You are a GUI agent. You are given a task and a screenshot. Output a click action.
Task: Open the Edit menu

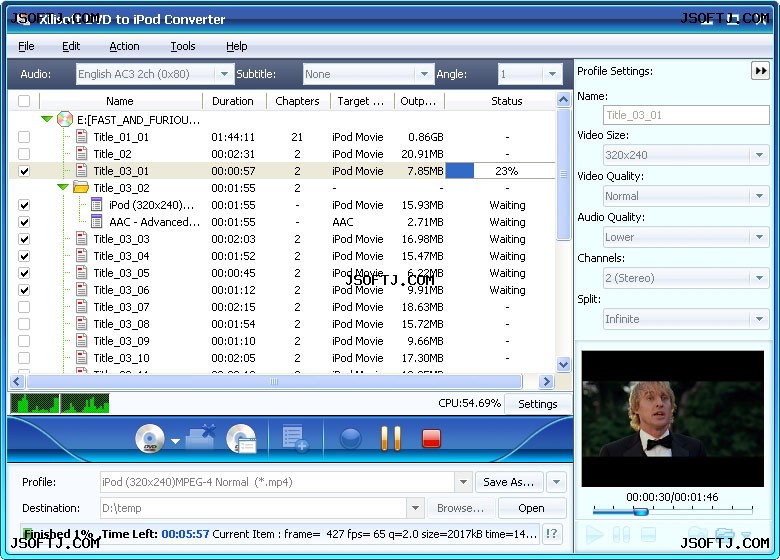pos(71,46)
